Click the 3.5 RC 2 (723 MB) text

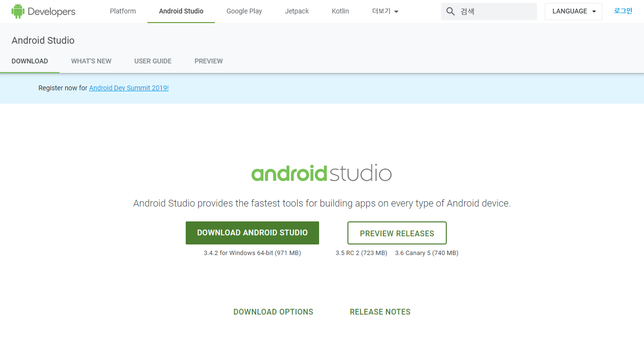pyautogui.click(x=361, y=253)
